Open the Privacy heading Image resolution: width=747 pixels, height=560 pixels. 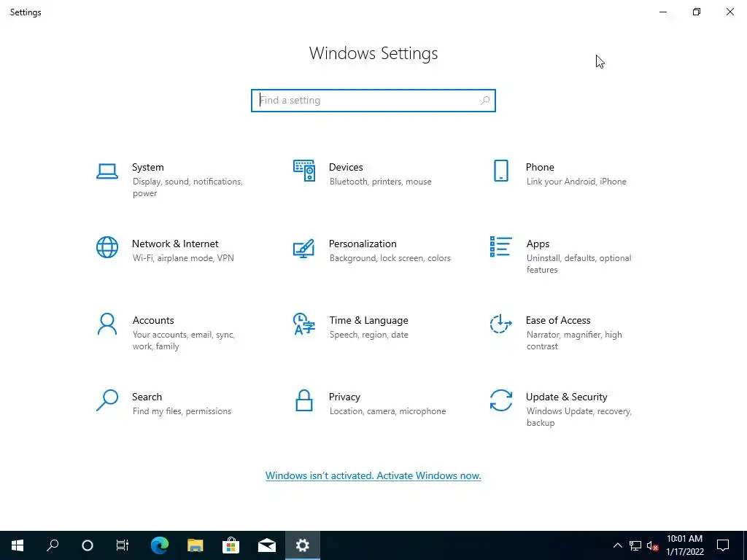click(344, 397)
